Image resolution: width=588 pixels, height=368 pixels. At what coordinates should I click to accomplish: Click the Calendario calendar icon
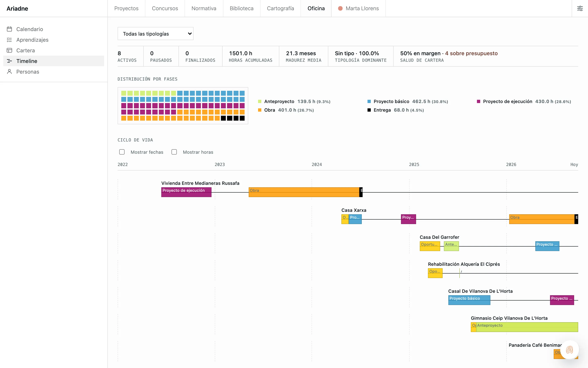(x=9, y=29)
